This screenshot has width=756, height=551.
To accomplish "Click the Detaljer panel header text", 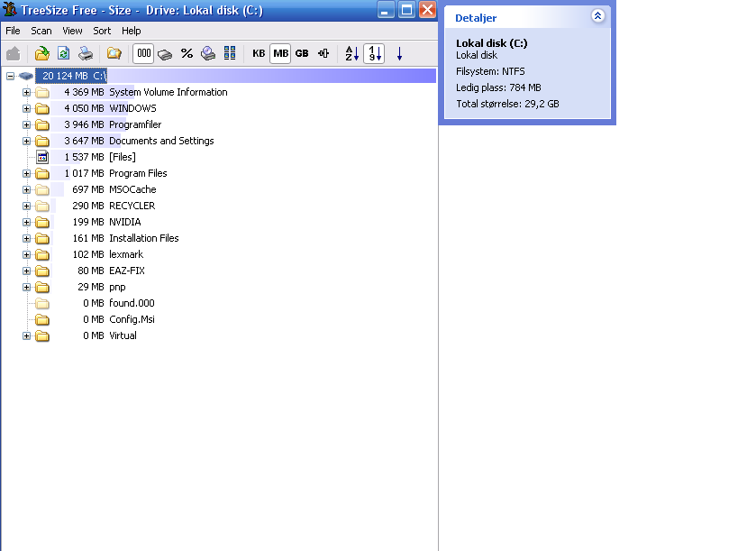I will coord(476,18).
